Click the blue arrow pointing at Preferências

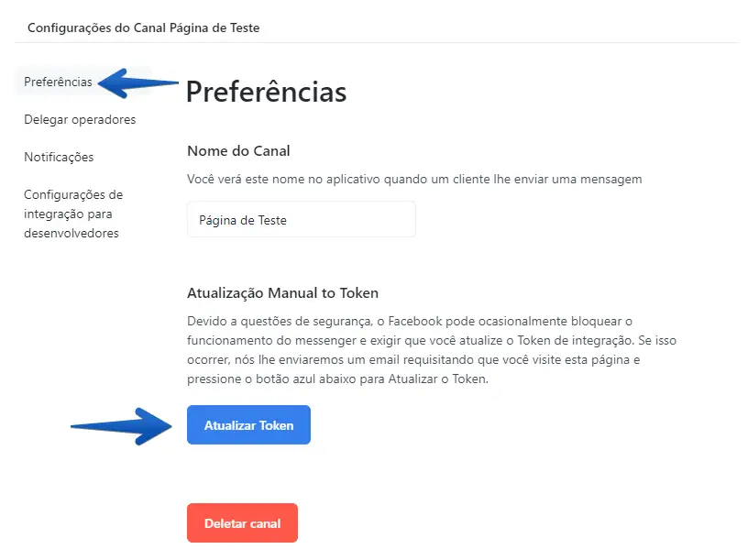137,82
